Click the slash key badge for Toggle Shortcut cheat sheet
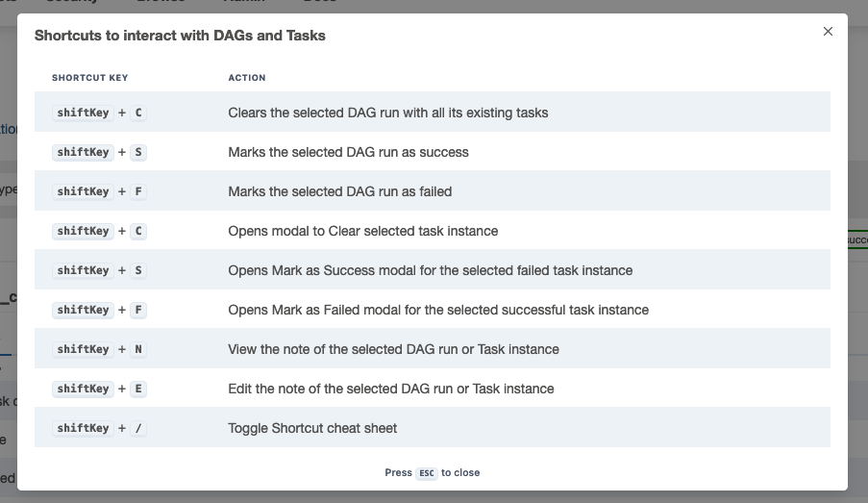The image size is (868, 503). tap(138, 428)
